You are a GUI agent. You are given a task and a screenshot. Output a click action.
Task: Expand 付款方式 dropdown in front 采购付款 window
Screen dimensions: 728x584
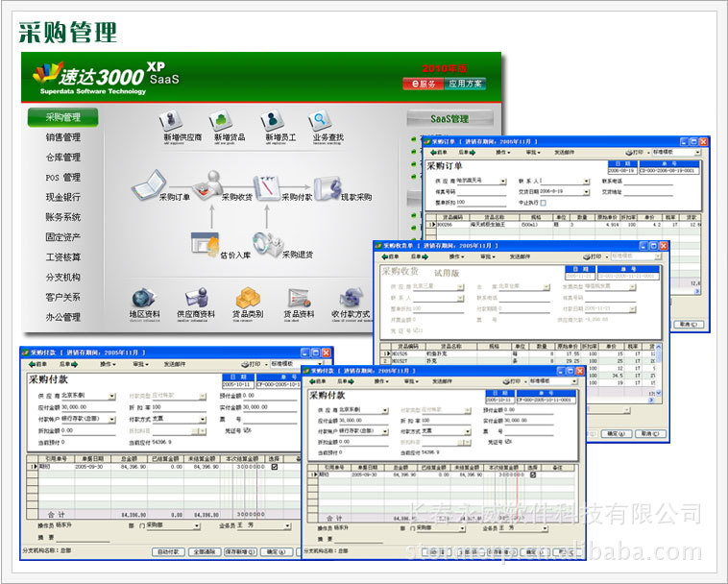[468, 431]
